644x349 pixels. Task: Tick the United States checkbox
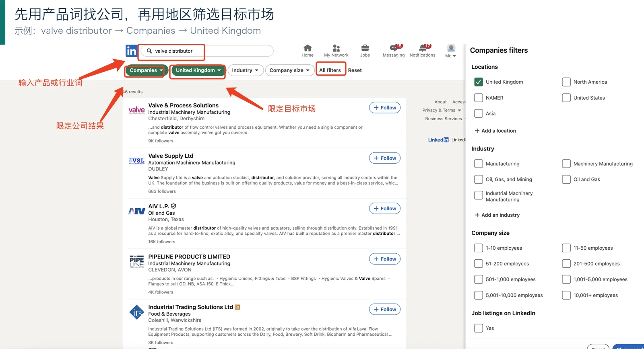point(566,98)
